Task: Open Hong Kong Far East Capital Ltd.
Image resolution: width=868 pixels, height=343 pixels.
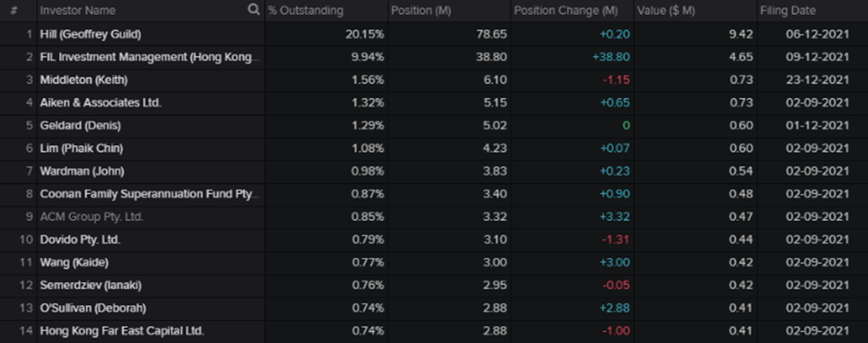Action: [x=122, y=331]
